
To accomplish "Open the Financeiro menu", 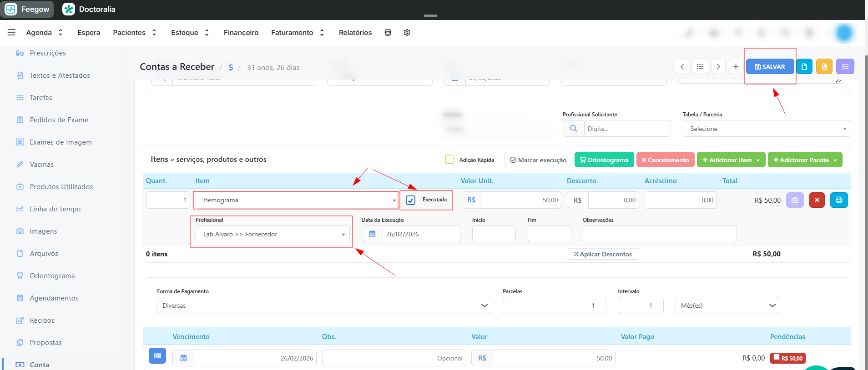I will [x=241, y=32].
